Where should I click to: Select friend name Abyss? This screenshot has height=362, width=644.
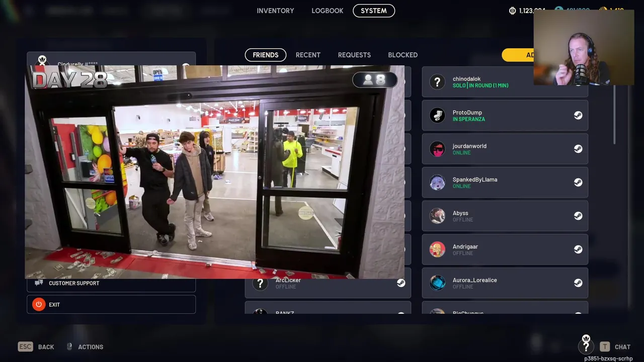[460, 213]
